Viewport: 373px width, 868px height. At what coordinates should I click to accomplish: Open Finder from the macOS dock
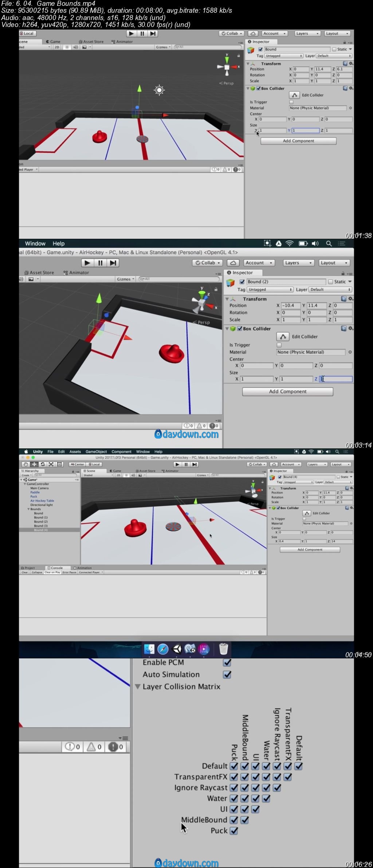pos(149,649)
